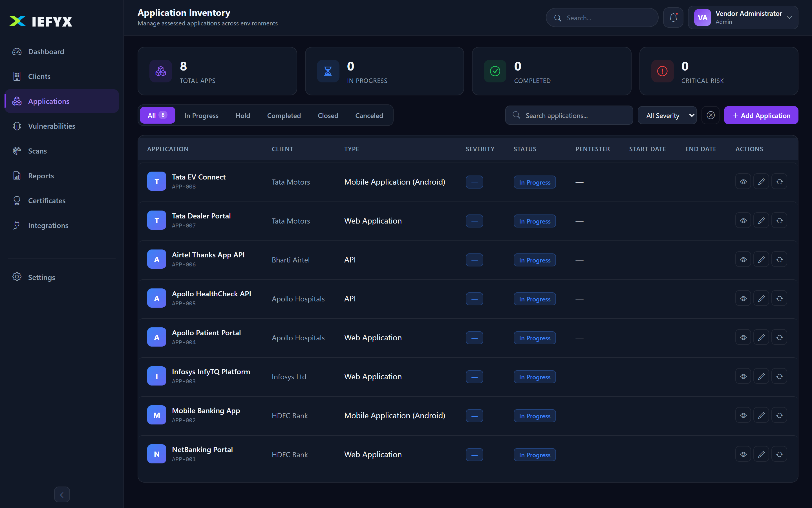Click the Start Date column header

[648, 149]
